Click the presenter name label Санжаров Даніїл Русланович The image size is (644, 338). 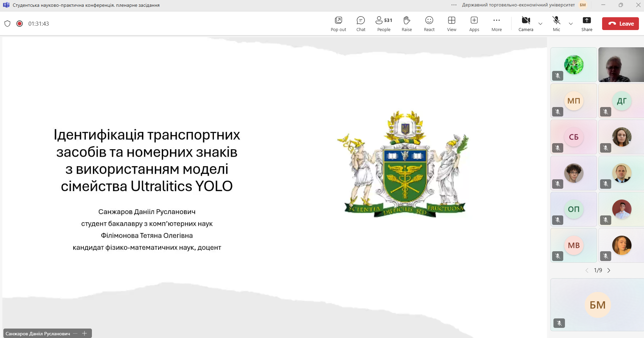pos(38,334)
